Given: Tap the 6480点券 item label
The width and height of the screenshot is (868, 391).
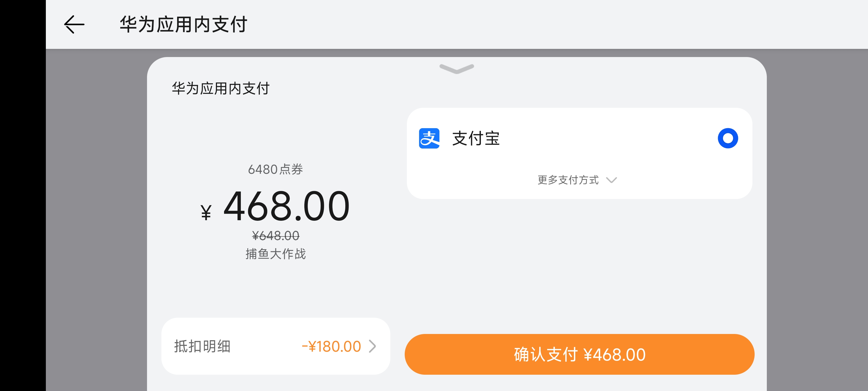Looking at the screenshot, I should pos(275,169).
